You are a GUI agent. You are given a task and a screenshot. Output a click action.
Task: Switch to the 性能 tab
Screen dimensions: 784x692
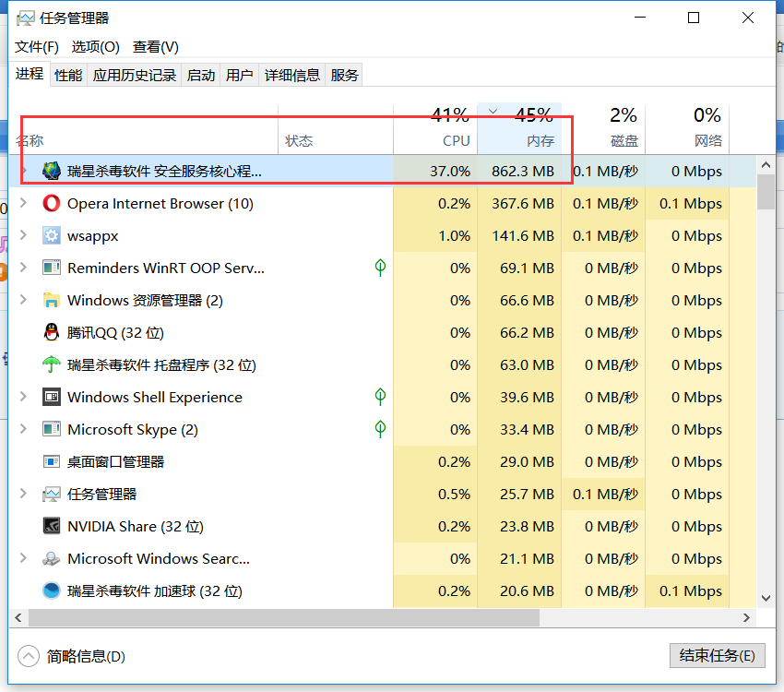pyautogui.click(x=68, y=75)
